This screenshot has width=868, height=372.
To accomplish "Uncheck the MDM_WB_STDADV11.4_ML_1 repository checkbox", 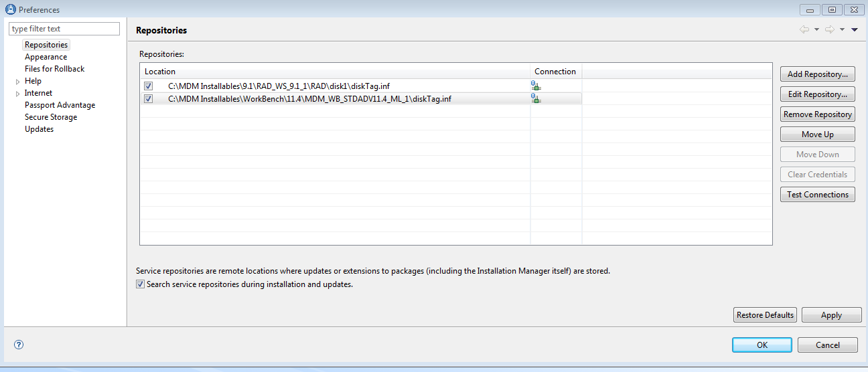I will point(148,98).
